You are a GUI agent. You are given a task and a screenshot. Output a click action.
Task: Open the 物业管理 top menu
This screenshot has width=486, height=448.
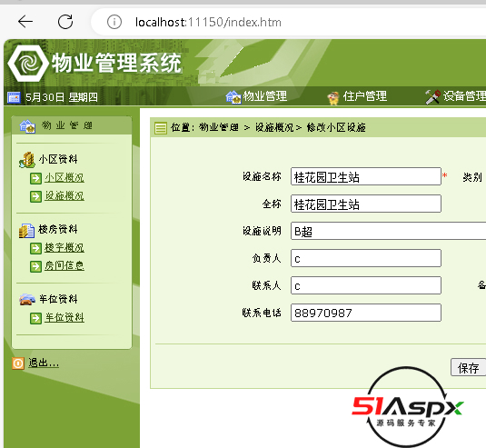point(256,96)
